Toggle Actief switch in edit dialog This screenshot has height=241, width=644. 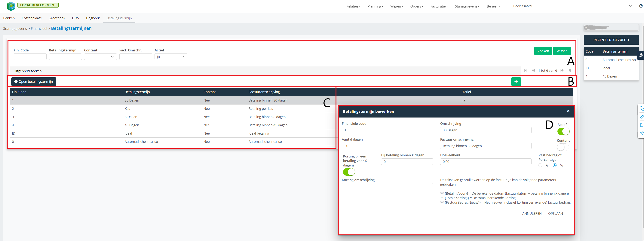563,131
